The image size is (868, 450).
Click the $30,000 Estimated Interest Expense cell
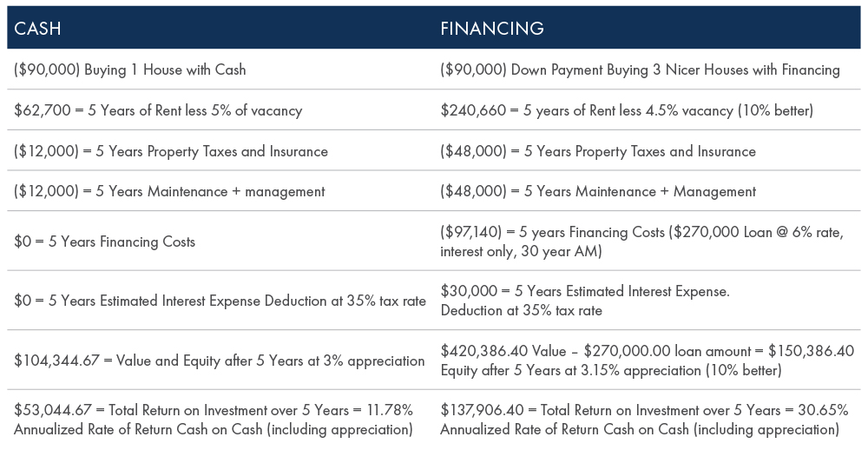[x=648, y=301]
